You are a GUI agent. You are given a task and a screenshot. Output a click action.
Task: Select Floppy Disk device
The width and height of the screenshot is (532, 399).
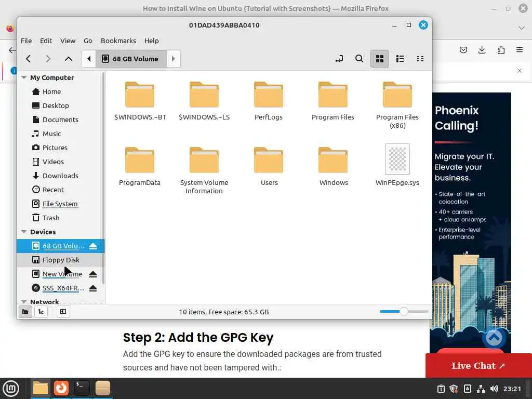[x=59, y=260]
